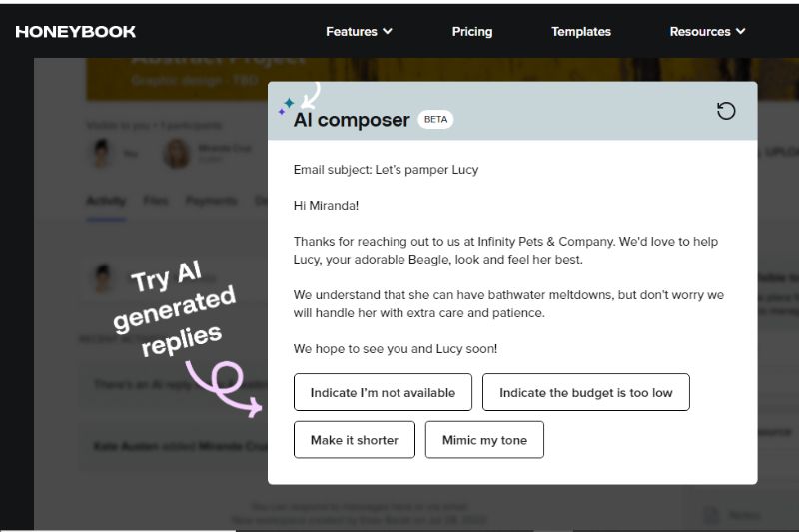Image resolution: width=799 pixels, height=532 pixels.
Task: Click 'We hope to see you and Lucy soon!'
Action: pos(395,348)
